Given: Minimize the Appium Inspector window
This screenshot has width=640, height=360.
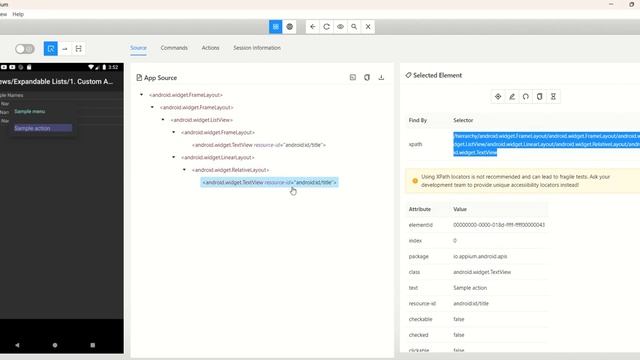Looking at the screenshot, I should click(611, 4).
